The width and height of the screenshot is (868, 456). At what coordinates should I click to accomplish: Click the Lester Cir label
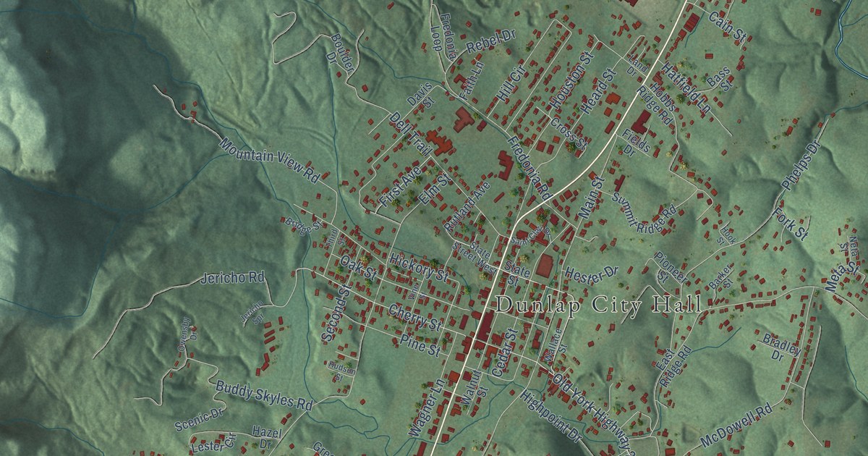pyautogui.click(x=216, y=442)
